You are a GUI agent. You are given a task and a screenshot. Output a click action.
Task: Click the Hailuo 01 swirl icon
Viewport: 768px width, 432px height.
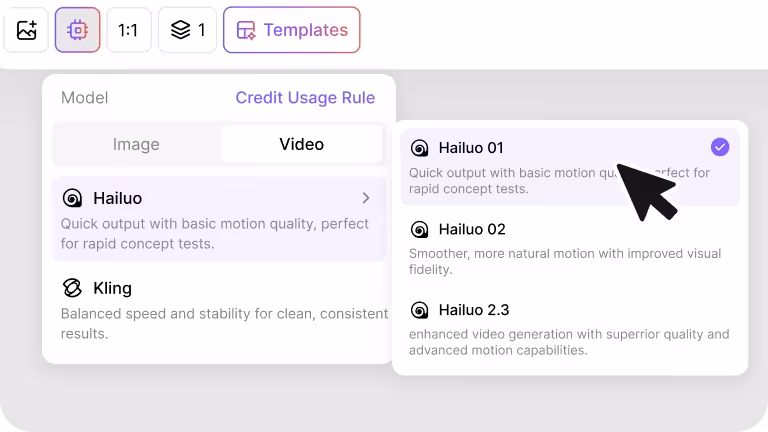[420, 148]
